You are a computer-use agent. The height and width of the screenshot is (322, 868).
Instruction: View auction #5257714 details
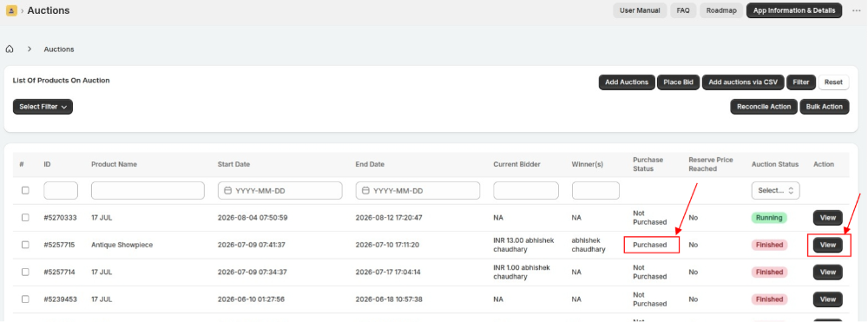point(827,273)
